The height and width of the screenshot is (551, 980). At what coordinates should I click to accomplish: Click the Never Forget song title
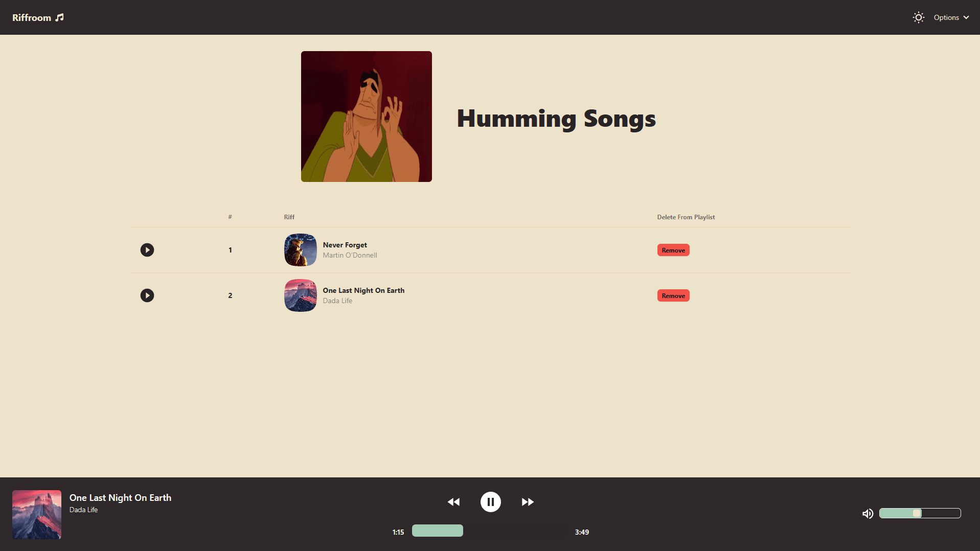click(x=345, y=245)
